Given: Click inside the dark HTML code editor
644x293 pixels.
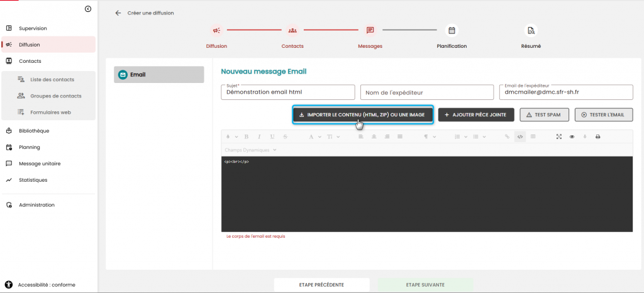Looking at the screenshot, I should 427,194.
